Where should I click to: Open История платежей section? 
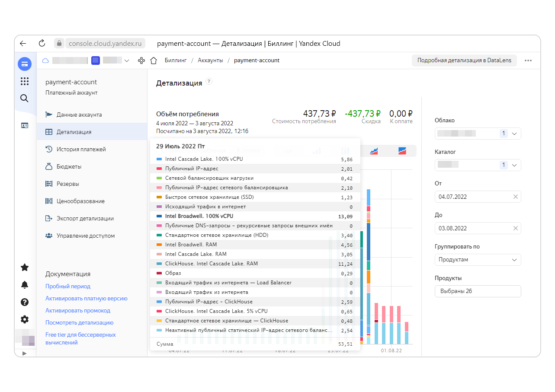(x=92, y=149)
